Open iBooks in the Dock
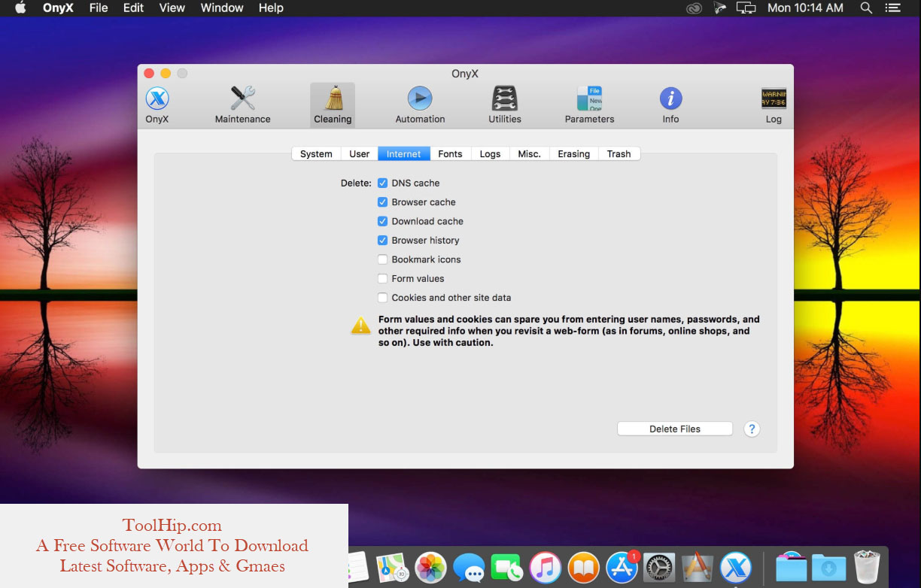The width and height of the screenshot is (921, 588). (x=584, y=567)
